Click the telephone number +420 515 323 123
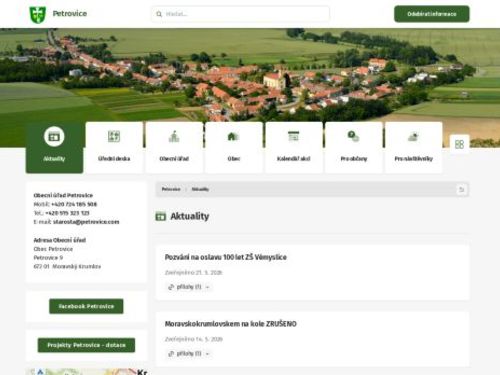Image resolution: width=500 pixels, height=375 pixels. (x=67, y=213)
